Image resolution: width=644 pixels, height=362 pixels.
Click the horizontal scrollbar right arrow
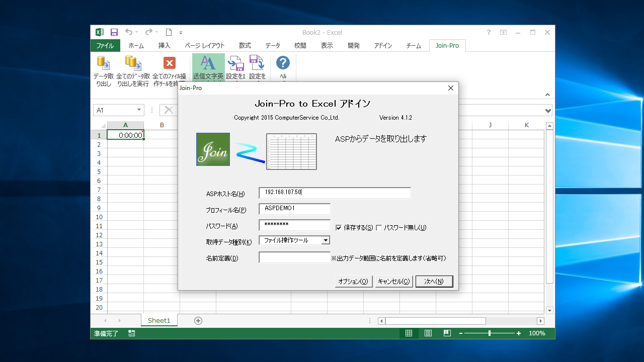click(541, 321)
